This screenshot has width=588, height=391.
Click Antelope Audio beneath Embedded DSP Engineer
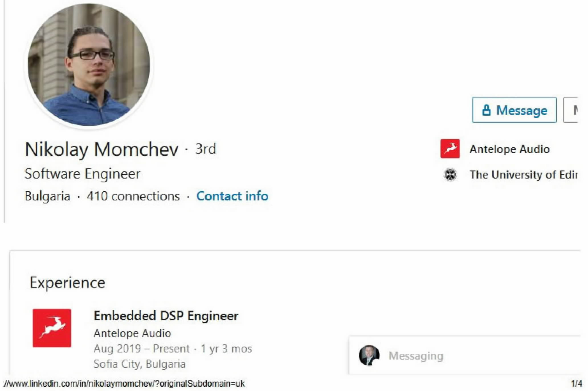pos(132,333)
